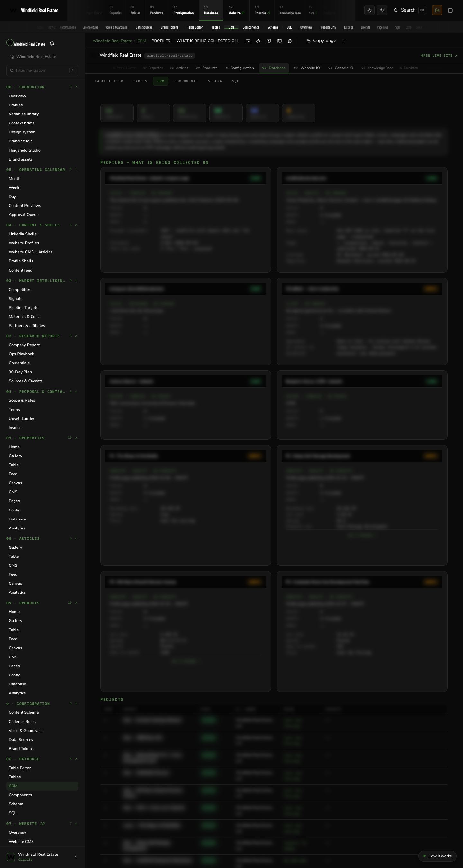Open Sources & Caveats in the sidebar
The width and height of the screenshot is (463, 868).
coord(26,381)
